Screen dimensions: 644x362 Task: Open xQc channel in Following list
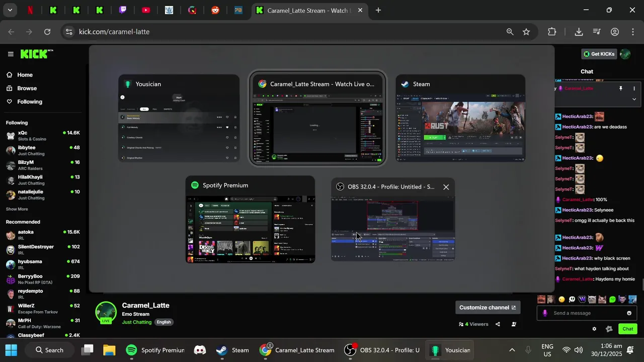coord(43,136)
